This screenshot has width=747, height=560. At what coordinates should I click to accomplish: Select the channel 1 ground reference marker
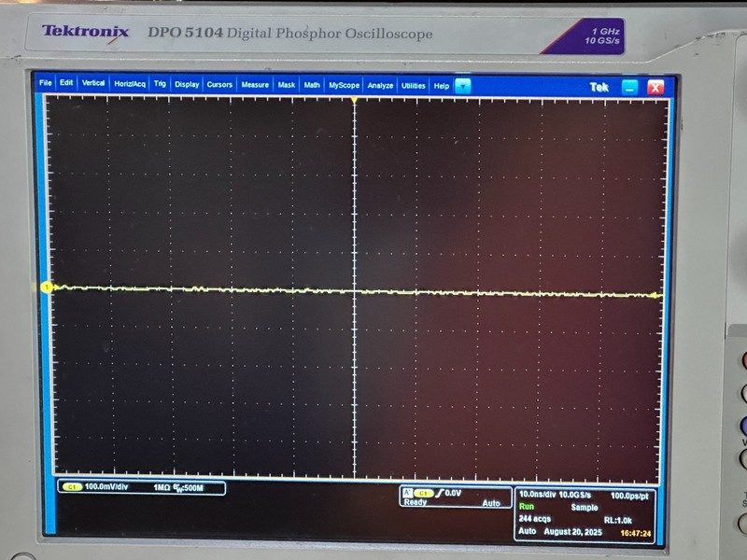click(47, 287)
